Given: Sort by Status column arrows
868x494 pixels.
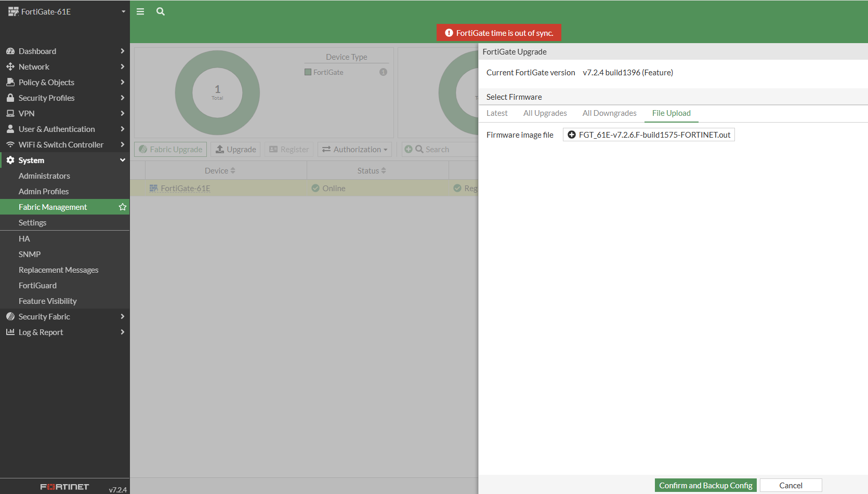Looking at the screenshot, I should 384,170.
